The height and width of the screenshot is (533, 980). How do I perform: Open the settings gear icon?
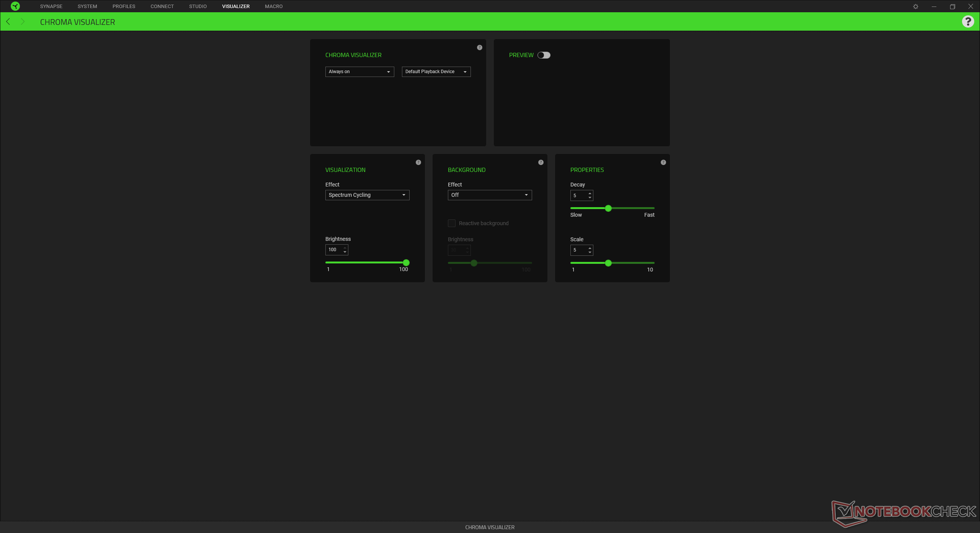[x=916, y=7]
